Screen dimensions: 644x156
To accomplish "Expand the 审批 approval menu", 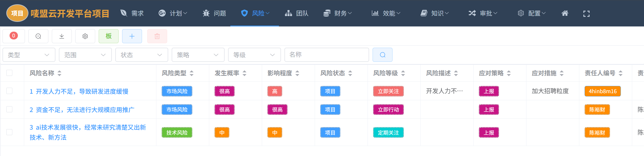I will 483,13.
